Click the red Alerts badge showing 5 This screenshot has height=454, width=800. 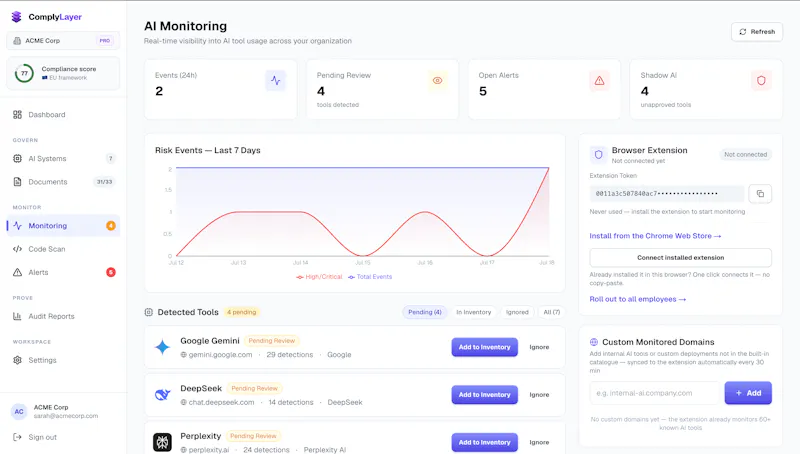click(111, 272)
